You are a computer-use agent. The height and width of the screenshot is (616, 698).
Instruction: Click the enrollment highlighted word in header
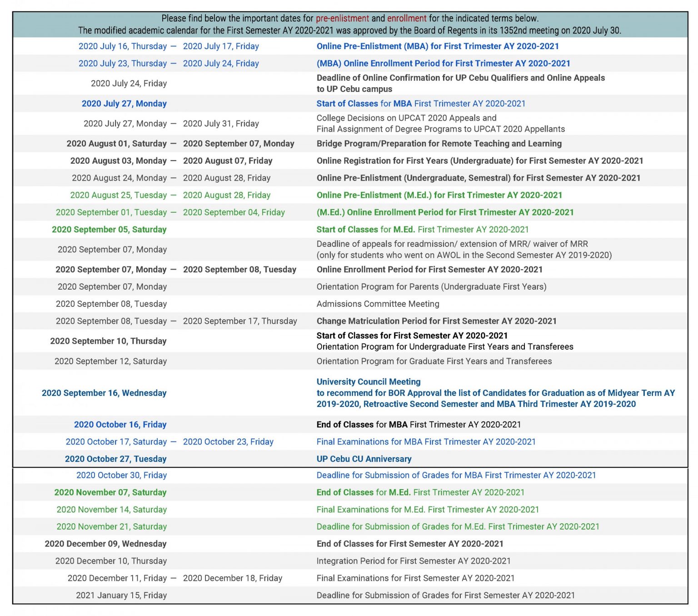click(406, 19)
